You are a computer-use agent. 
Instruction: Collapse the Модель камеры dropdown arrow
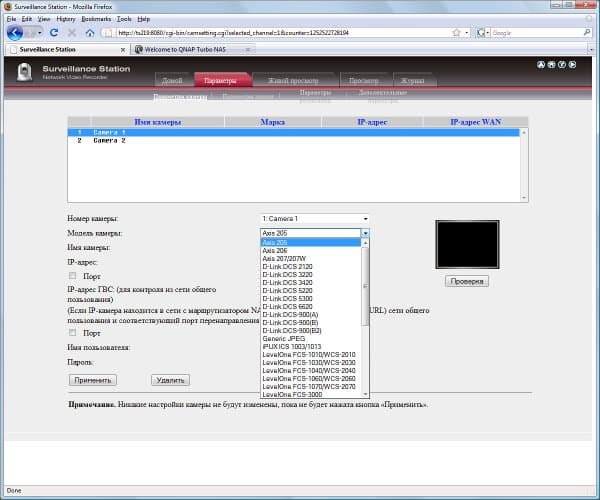(x=365, y=233)
